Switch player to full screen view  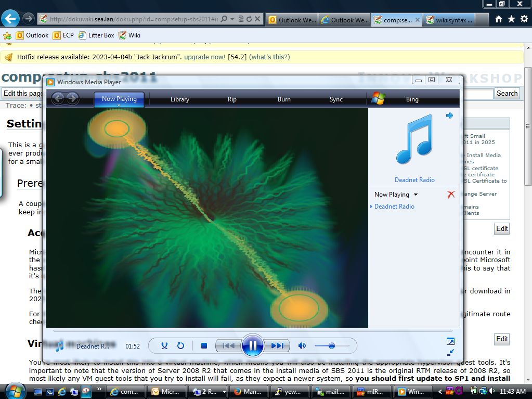(x=450, y=341)
